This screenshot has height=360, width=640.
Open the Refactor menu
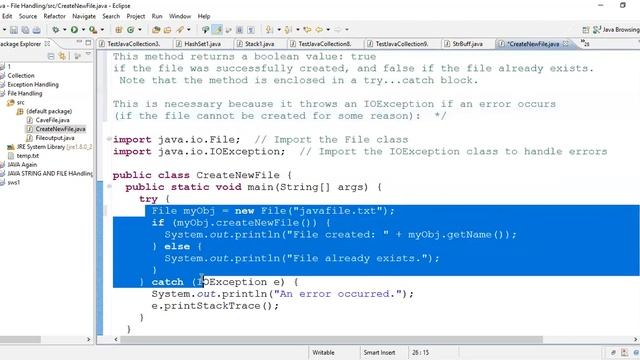[x=54, y=16]
